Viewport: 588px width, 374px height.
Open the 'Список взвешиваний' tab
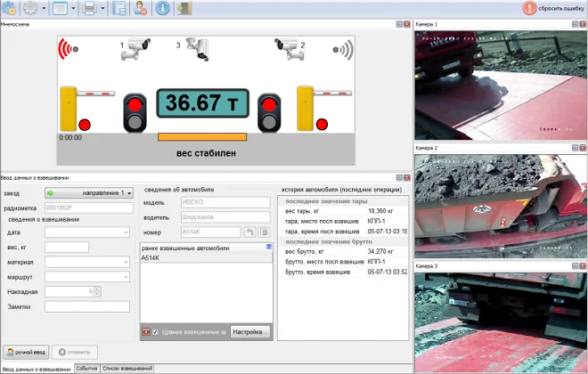(127, 368)
